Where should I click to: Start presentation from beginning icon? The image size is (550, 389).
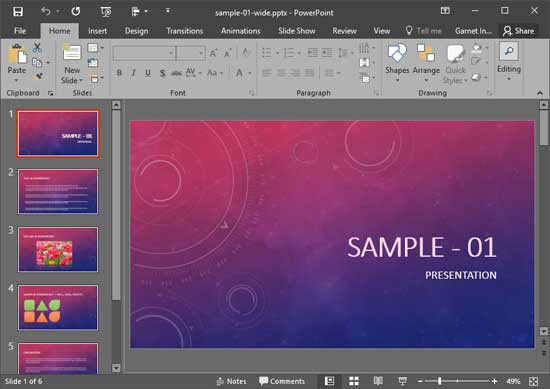pos(106,12)
